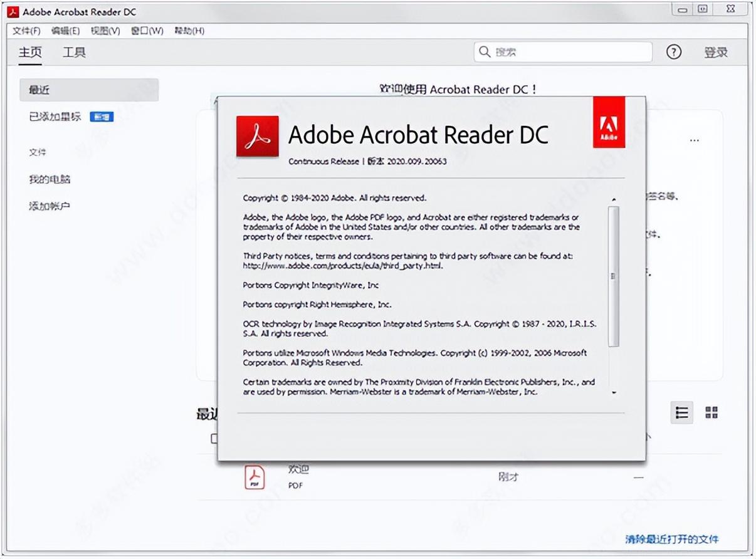Switch to the 工具 tab
This screenshot has height=559, width=756.
[x=74, y=53]
